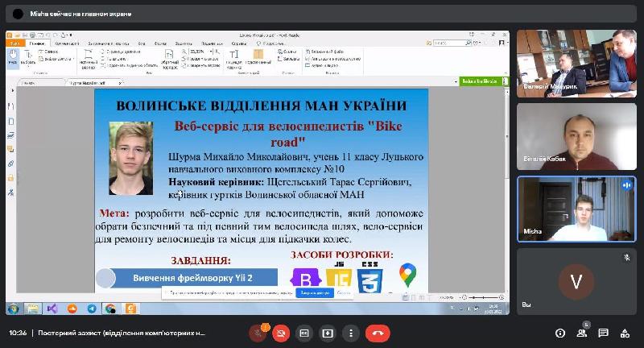The width and height of the screenshot is (644, 348).
Task: Open the meeting details info icon
Action: (560, 333)
